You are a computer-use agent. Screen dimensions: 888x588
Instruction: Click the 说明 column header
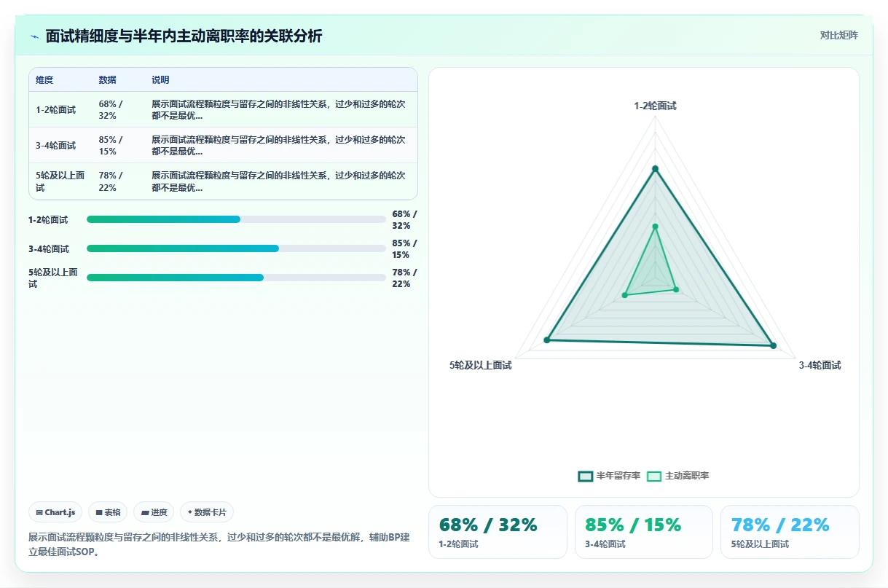point(160,80)
